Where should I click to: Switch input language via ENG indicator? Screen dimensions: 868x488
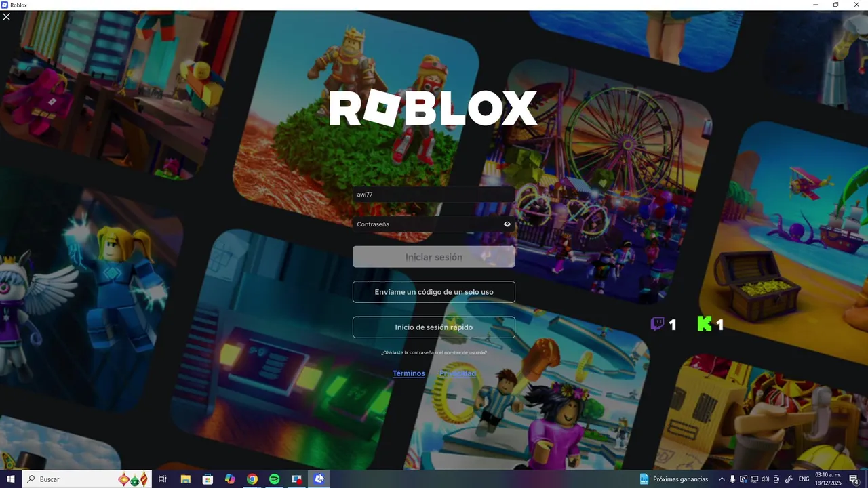(804, 479)
